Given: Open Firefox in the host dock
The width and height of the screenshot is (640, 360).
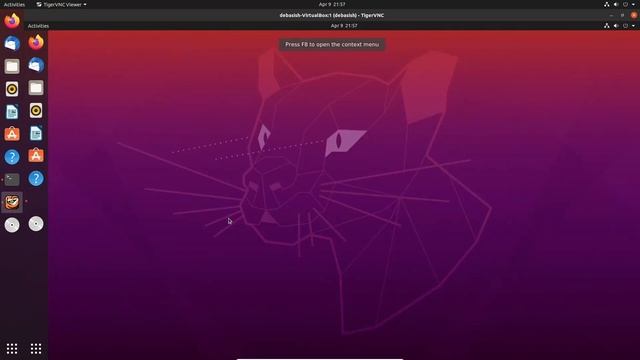Looking at the screenshot, I should click(x=12, y=20).
